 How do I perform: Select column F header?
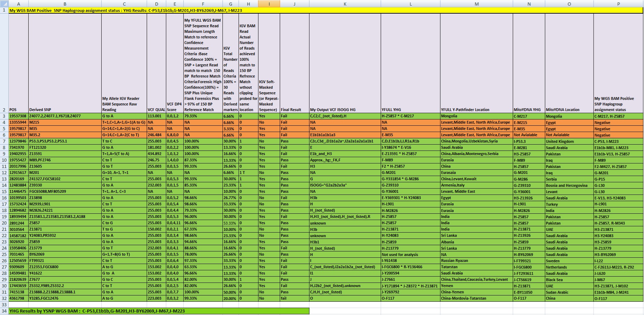pyautogui.click(x=203, y=4)
